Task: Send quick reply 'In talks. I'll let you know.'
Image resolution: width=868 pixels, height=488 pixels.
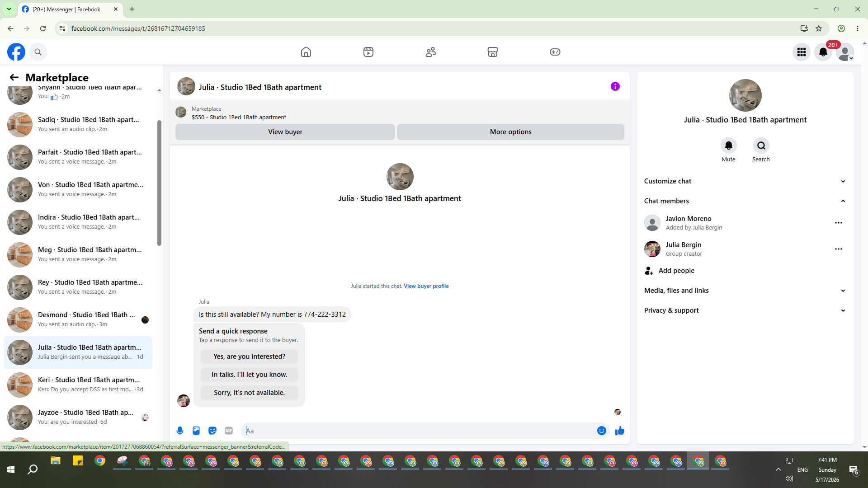Action: point(249,375)
